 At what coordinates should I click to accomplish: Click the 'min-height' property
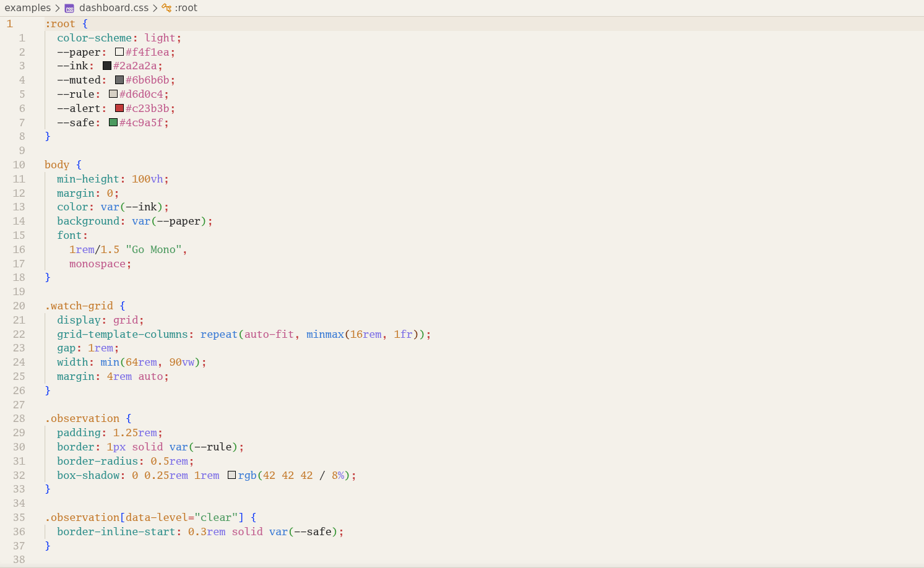tap(88, 179)
